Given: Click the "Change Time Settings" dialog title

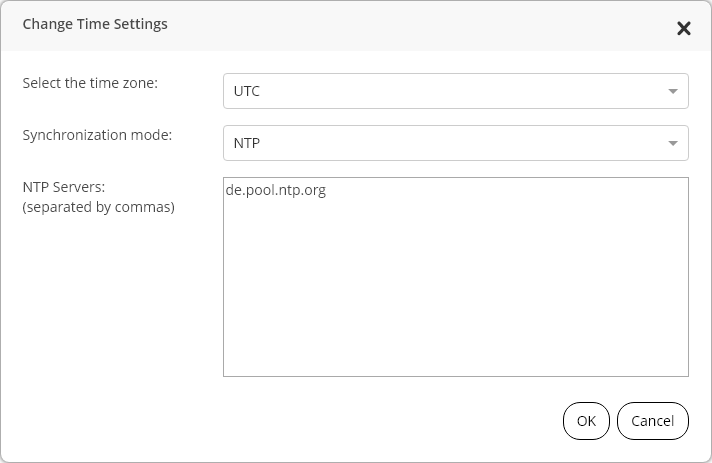Looking at the screenshot, I should click(x=95, y=24).
